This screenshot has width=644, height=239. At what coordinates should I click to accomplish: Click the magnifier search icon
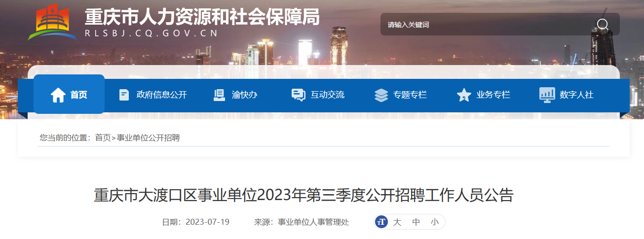[x=603, y=25]
